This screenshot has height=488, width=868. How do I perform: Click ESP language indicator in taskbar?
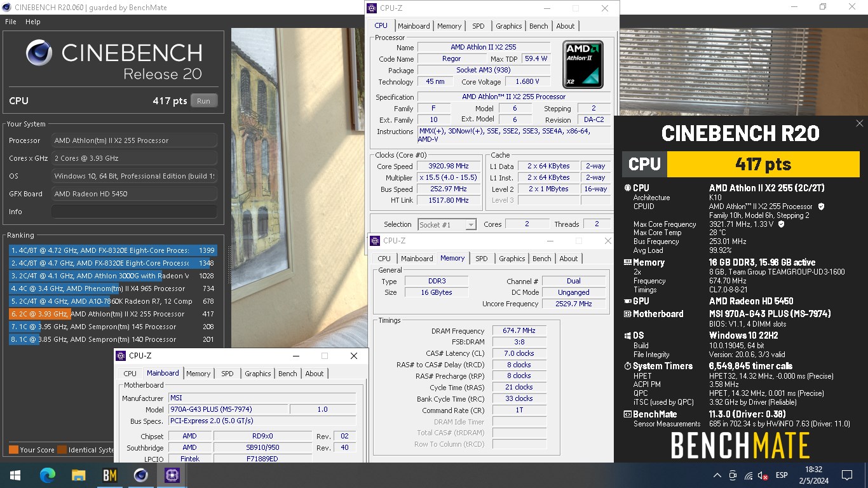click(x=782, y=475)
